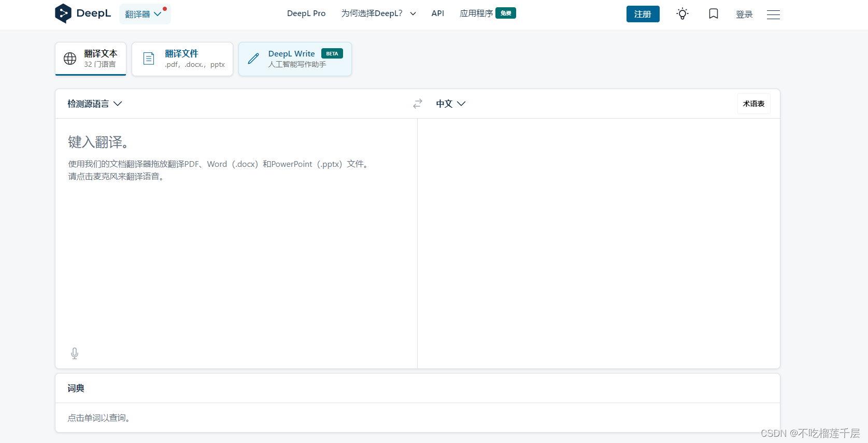Viewport: 868px width, 443px height.
Task: Switch to the DeepL Write tab
Action: pyautogui.click(x=295, y=59)
